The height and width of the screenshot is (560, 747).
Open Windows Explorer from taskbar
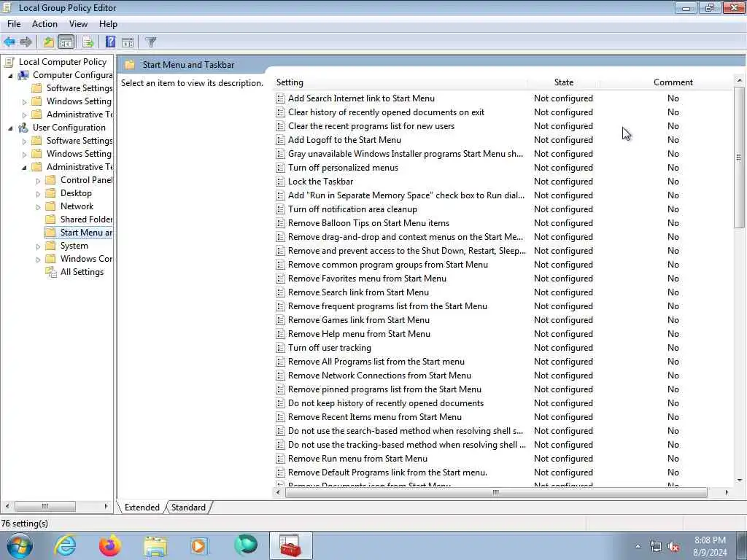click(155, 546)
